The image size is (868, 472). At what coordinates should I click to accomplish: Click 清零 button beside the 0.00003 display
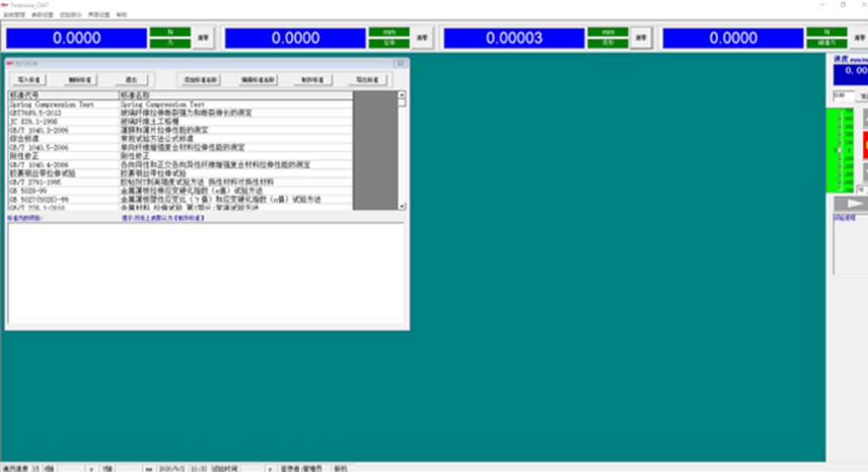pos(640,37)
